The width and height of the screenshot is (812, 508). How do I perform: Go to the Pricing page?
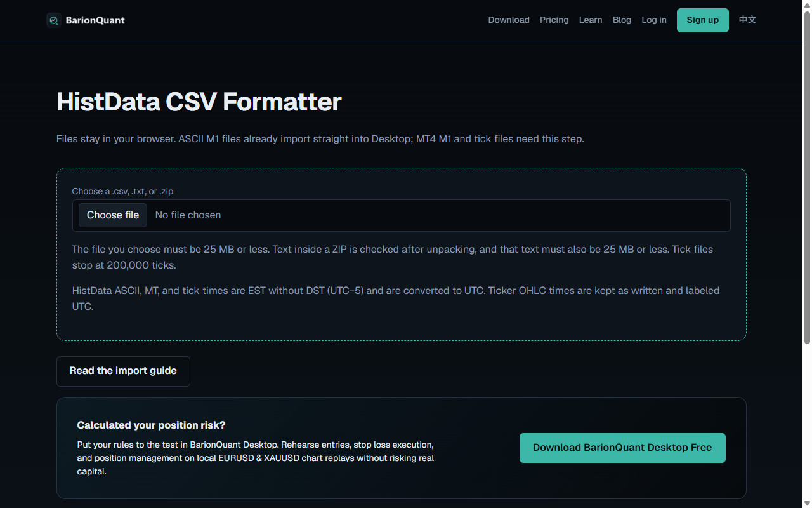click(x=554, y=20)
